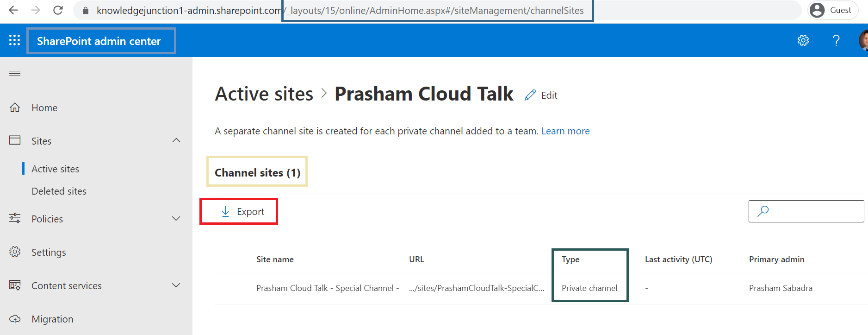Open Home in the sidebar
Viewport: 868px width, 335px height.
click(44, 107)
